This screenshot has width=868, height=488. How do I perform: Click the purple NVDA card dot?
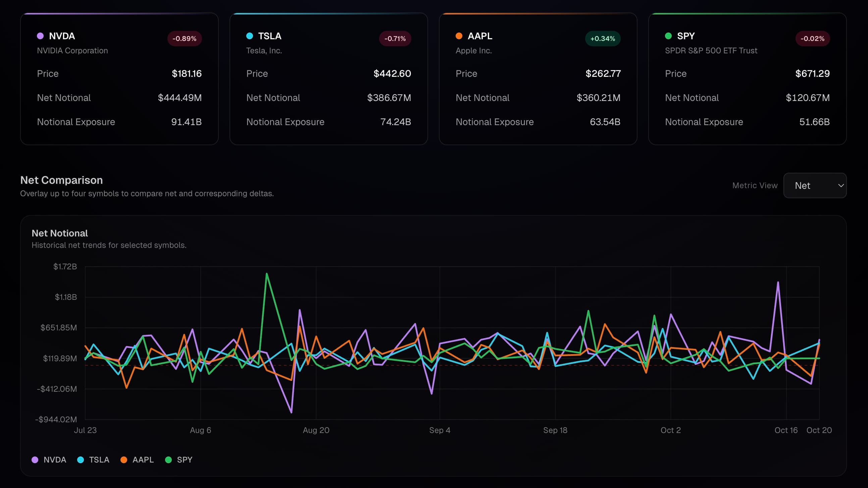click(40, 36)
